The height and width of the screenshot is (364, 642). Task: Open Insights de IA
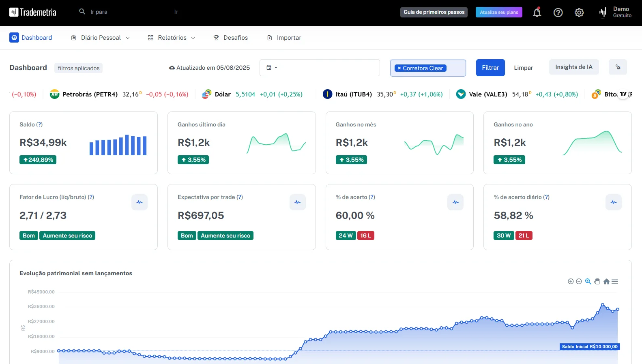pos(574,67)
